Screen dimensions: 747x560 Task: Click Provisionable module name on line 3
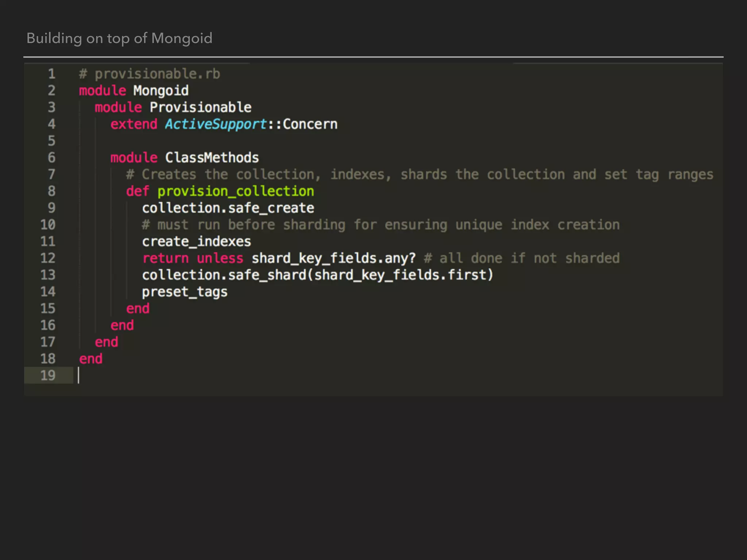(200, 107)
